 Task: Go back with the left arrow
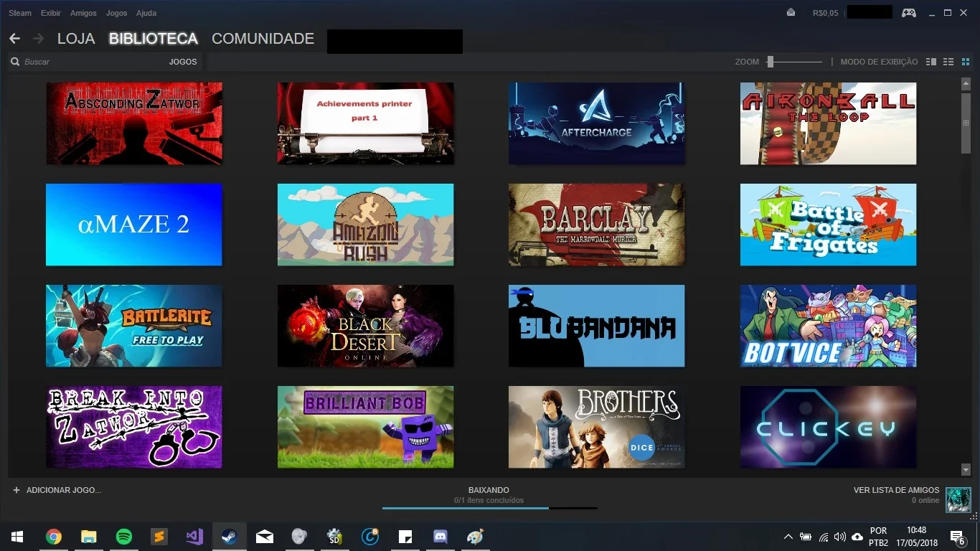point(14,39)
